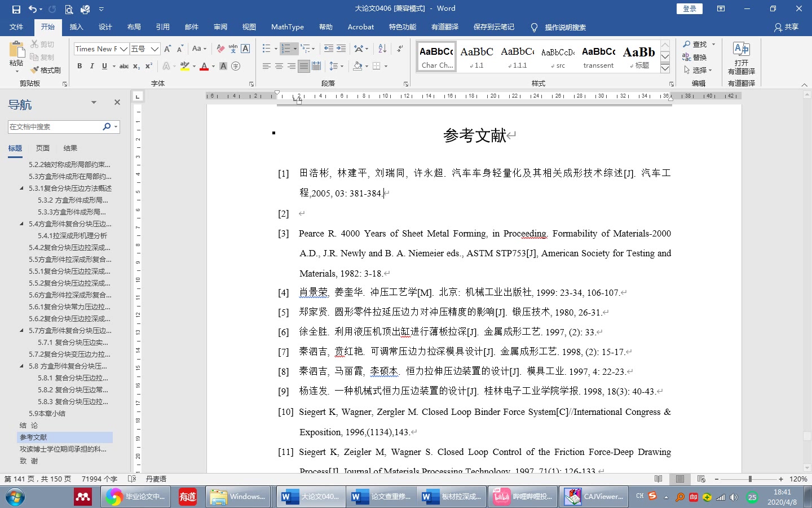Open the 引用 (References) ribbon tab
Image resolution: width=812 pixels, height=508 pixels.
tap(162, 27)
